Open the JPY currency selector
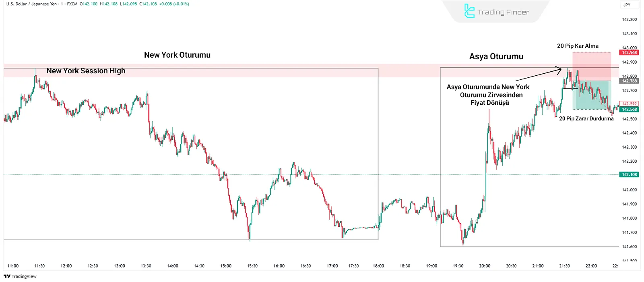Image resolution: width=644 pixels, height=282 pixels. pyautogui.click(x=627, y=5)
